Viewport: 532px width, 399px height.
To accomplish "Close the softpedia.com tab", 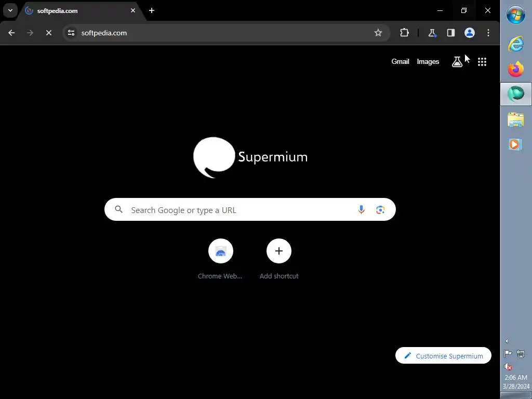I will point(133,10).
